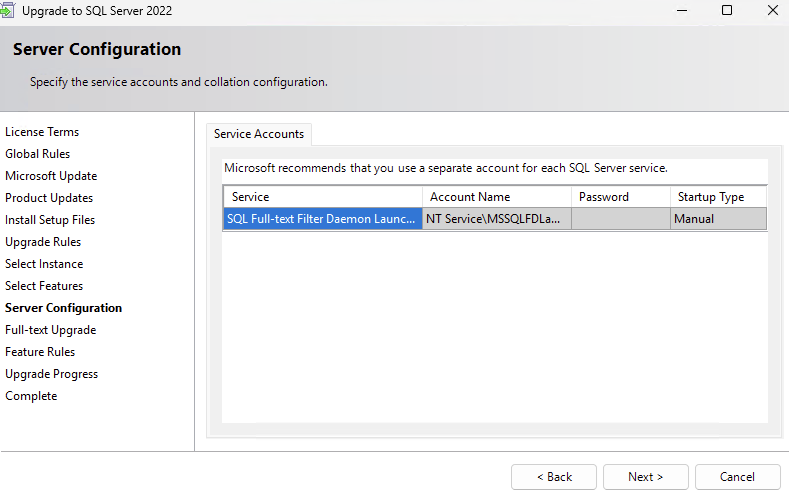Click Complete step in sidebar
789x496 pixels.
(x=31, y=396)
